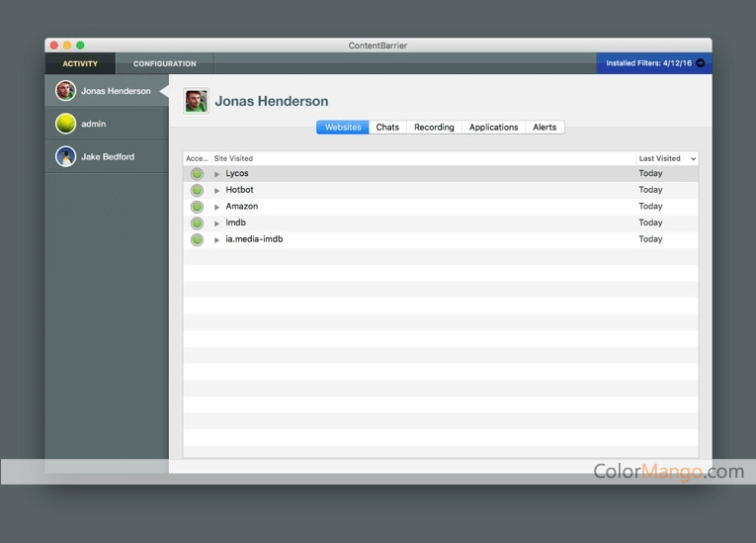Click green access dot for ia.media-imdb
The image size is (756, 543).
click(x=197, y=239)
